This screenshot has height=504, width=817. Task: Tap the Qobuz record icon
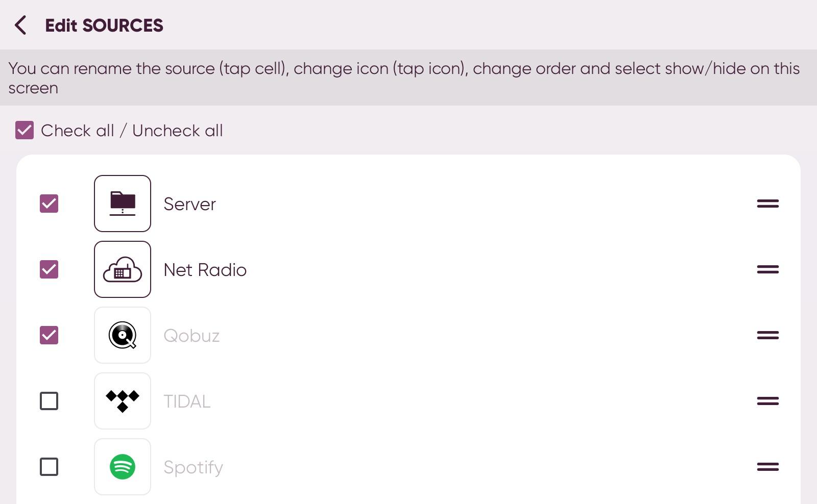(x=123, y=335)
